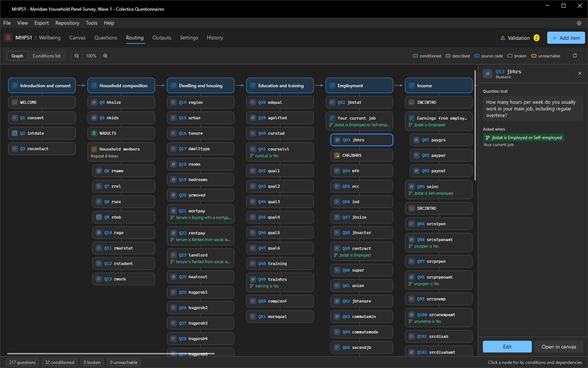Click the grid icon on Q9 rdob node
This screenshot has width=588, height=368.
point(99,217)
